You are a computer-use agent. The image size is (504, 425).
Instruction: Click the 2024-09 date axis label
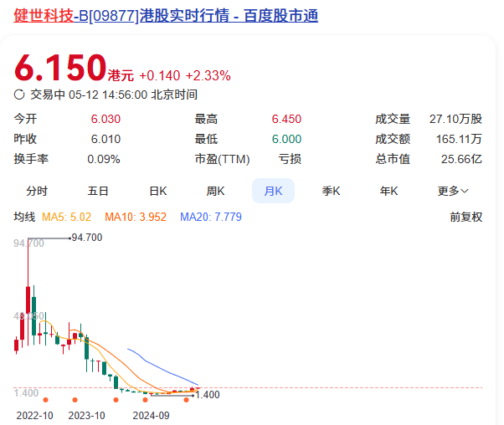[151, 415]
